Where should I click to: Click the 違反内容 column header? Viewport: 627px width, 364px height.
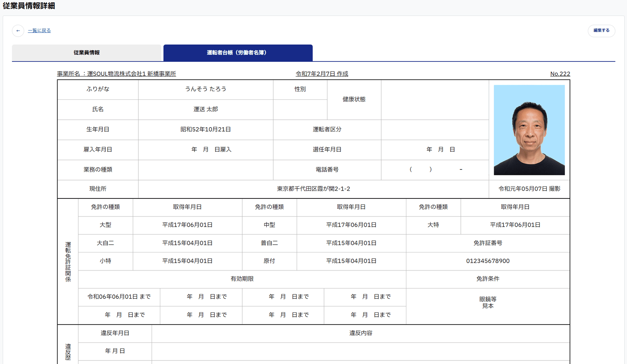click(x=361, y=333)
